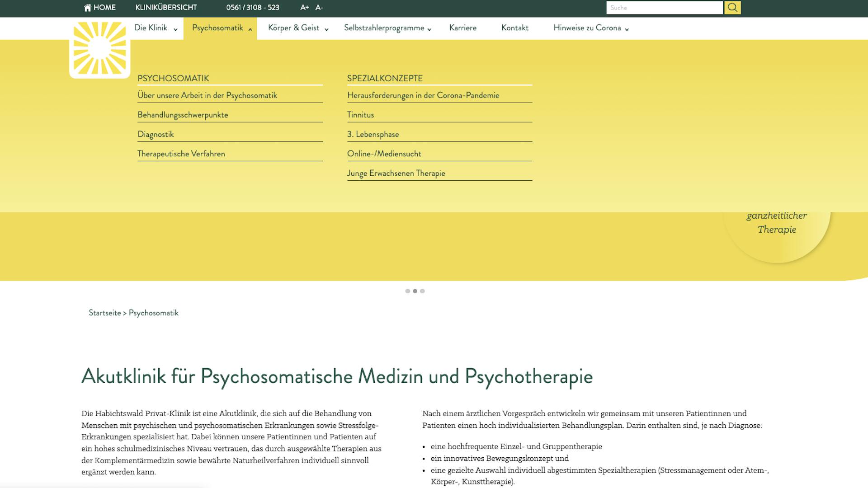Viewport: 868px width, 488px height.
Task: Open Klinikübersicht in the top bar
Action: (x=166, y=8)
